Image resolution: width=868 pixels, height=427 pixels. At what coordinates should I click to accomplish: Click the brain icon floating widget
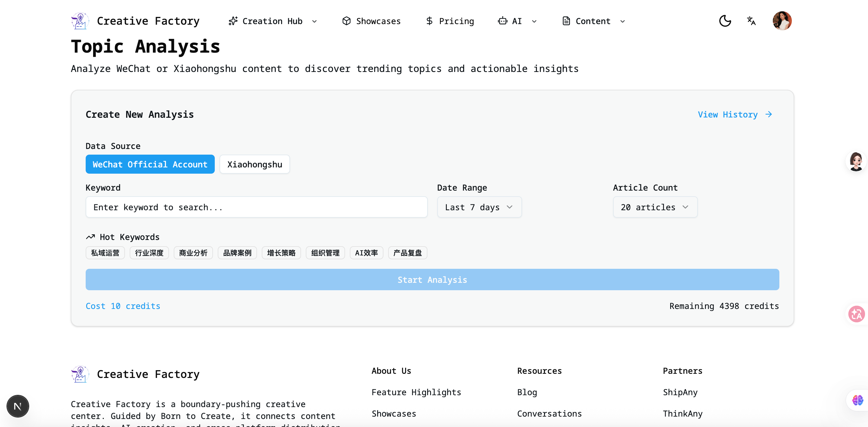(x=857, y=400)
